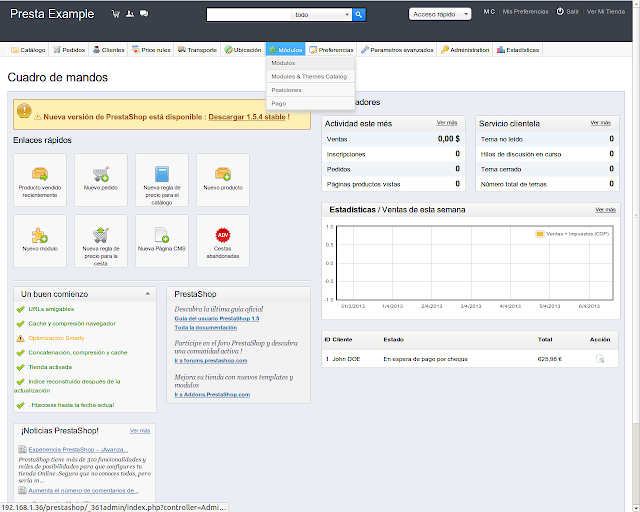640x512 pixels.
Task: Open the Preferencias menu
Action: [331, 50]
